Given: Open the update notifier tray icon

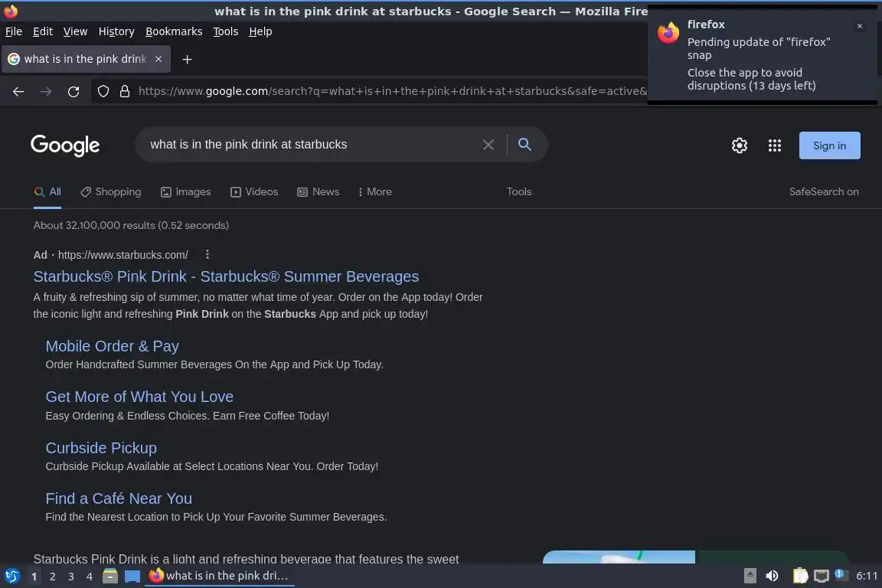Looking at the screenshot, I should click(841, 574).
